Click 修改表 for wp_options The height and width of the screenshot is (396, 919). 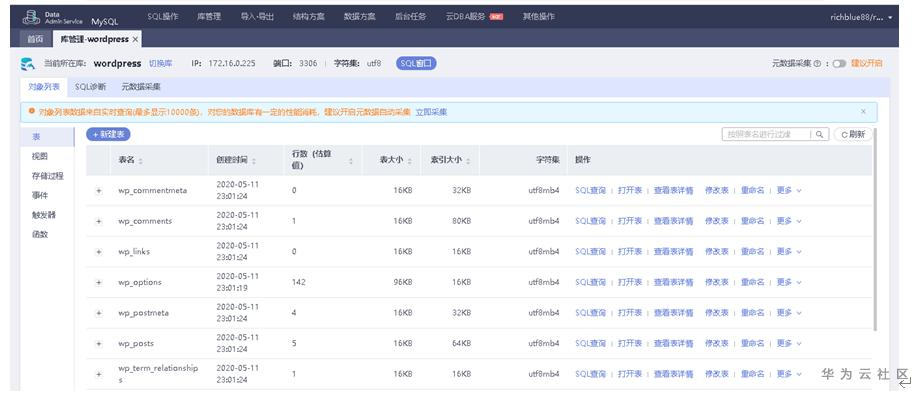tap(717, 282)
